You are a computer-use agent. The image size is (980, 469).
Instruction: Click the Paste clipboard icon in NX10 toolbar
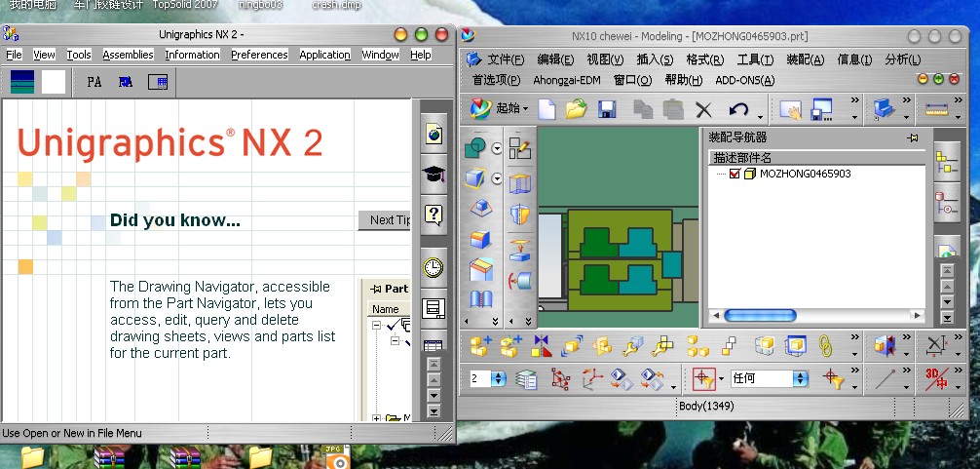pyautogui.click(x=672, y=109)
